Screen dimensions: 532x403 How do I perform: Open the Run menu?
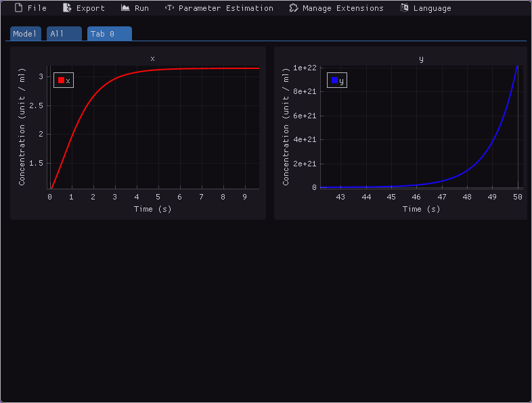(x=135, y=8)
